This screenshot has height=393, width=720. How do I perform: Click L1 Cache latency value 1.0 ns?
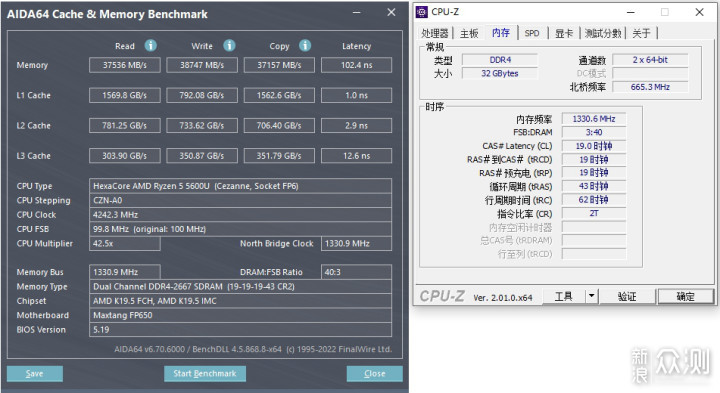point(356,95)
